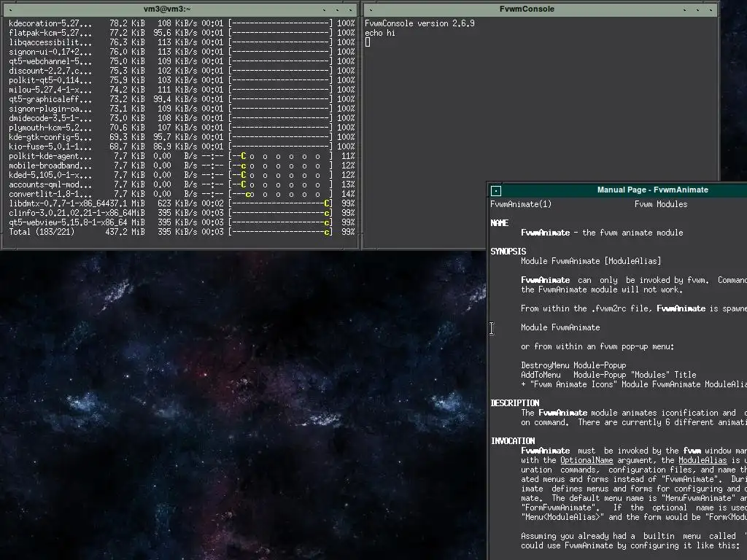Click the INVOCATION section heading
This screenshot has width=747, height=560.
[x=513, y=441]
